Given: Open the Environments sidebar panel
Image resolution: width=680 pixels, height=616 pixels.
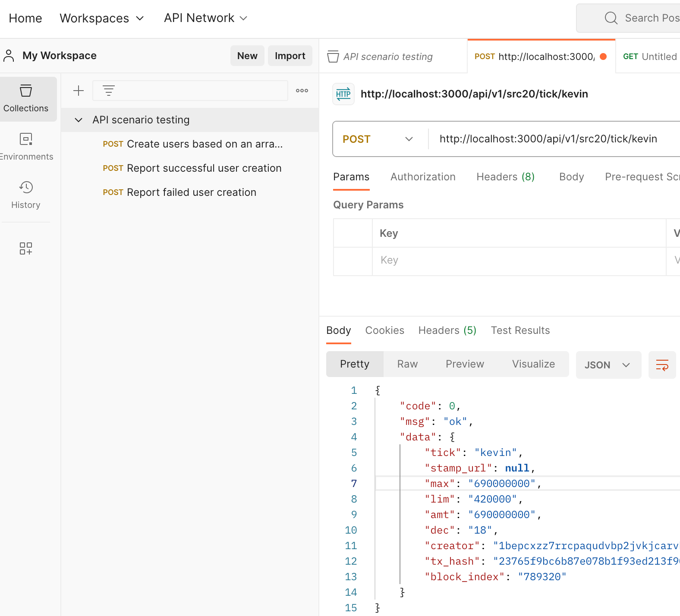Looking at the screenshot, I should (x=26, y=147).
